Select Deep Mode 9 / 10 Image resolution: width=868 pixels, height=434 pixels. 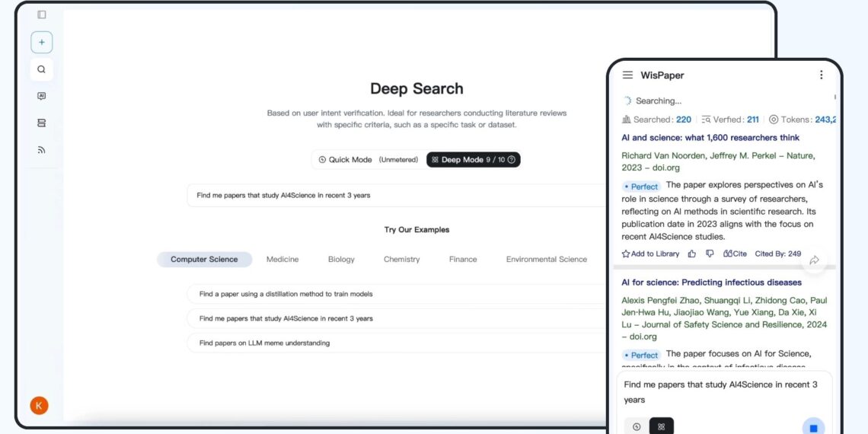click(474, 159)
